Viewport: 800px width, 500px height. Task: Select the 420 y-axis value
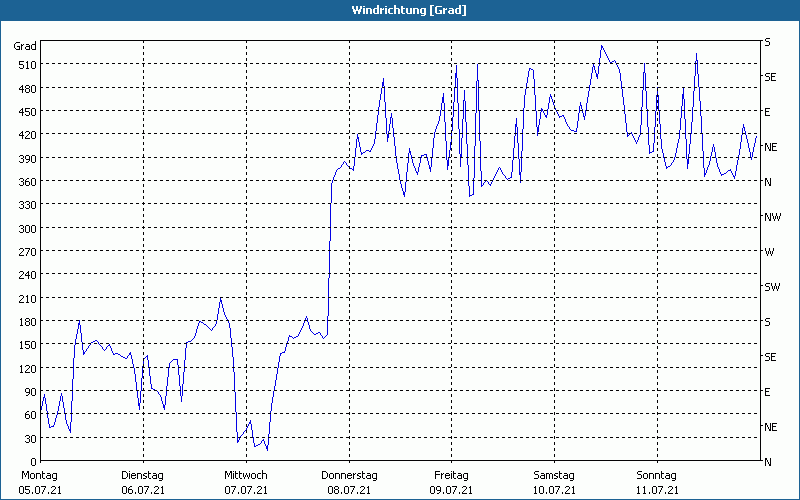point(28,135)
